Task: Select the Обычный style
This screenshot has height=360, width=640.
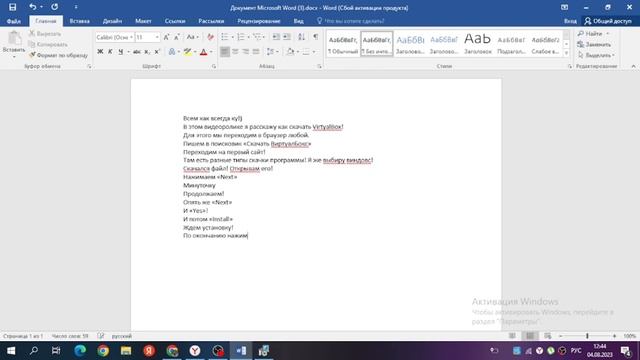Action: point(343,44)
